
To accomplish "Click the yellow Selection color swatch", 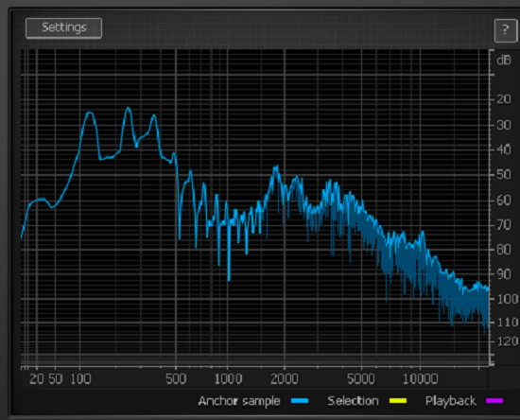I will point(398,401).
